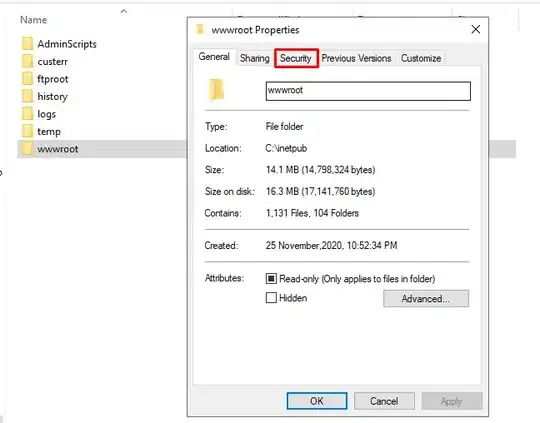Click the large folder icon in Properties

216,90
